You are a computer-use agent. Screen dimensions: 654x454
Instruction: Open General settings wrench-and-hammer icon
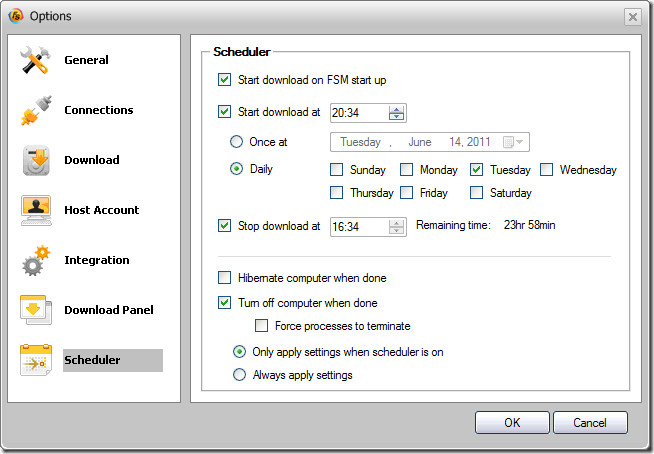click(x=35, y=60)
